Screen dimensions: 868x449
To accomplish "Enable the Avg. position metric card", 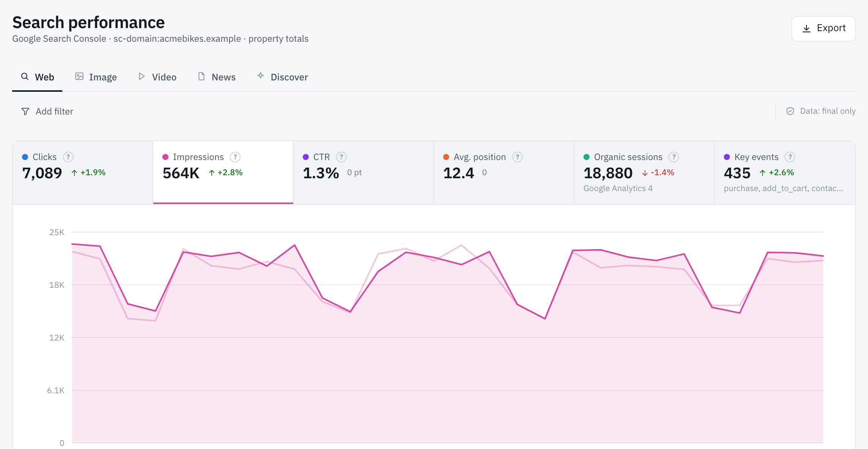I will (x=504, y=173).
